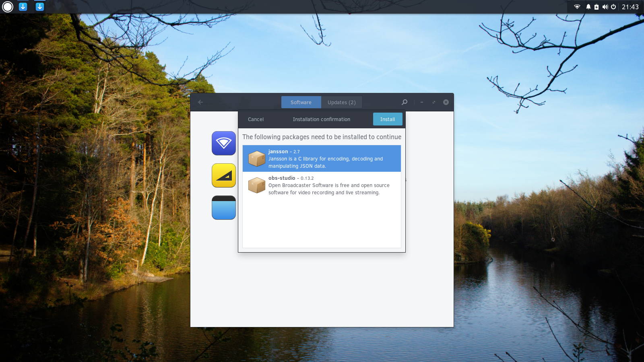
Task: Open the network Wi-Fi tray indicator
Action: pos(577,7)
